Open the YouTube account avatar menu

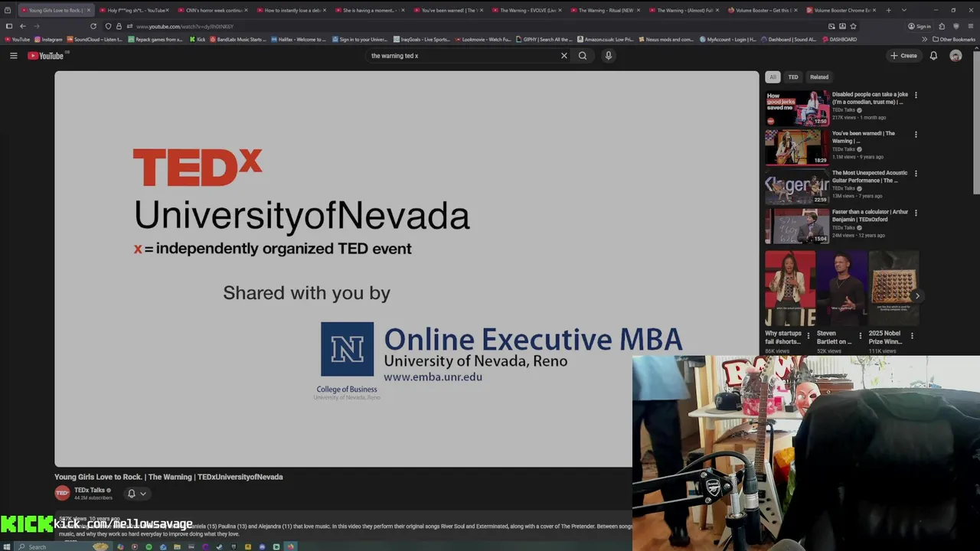point(955,55)
